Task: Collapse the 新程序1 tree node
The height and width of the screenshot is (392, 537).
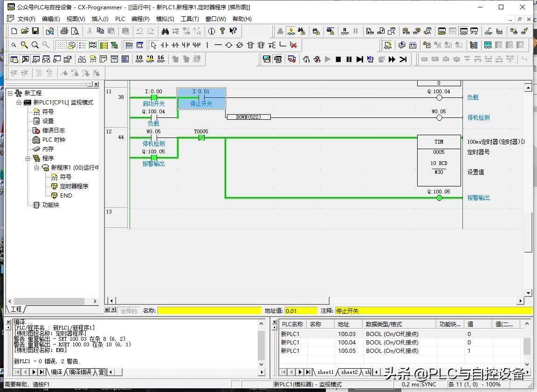Action: [37, 167]
